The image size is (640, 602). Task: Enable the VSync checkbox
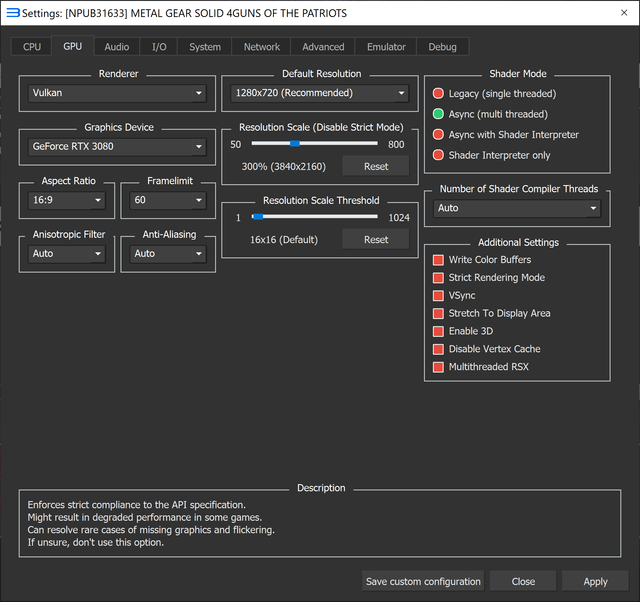point(454,295)
